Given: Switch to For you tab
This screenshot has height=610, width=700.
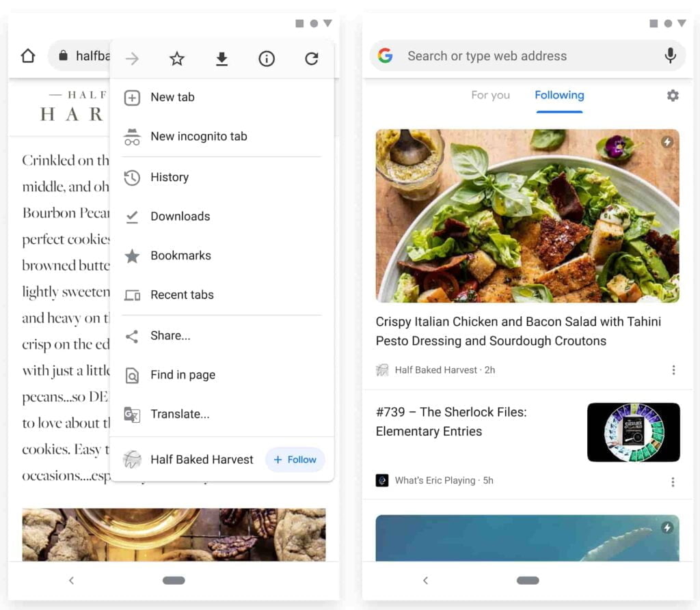Looking at the screenshot, I should 490,95.
